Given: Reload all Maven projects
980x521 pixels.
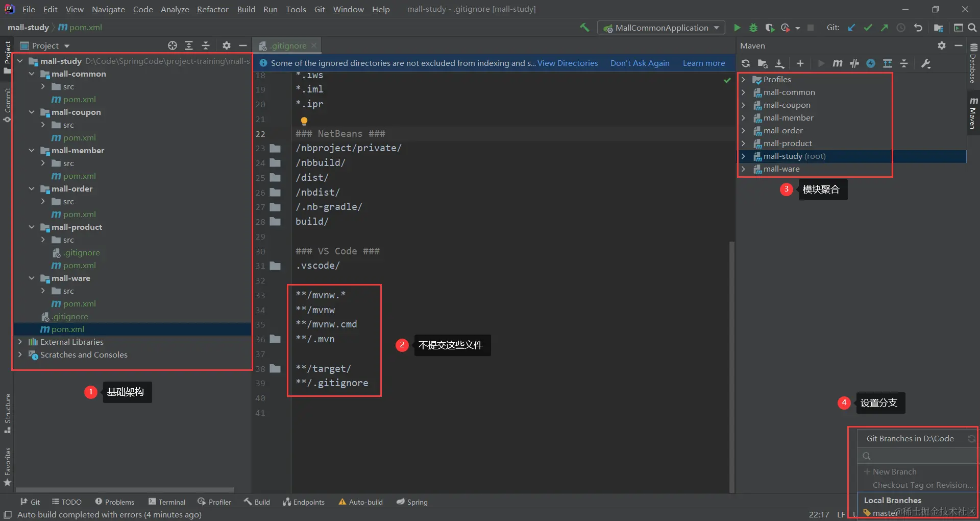Looking at the screenshot, I should 746,63.
